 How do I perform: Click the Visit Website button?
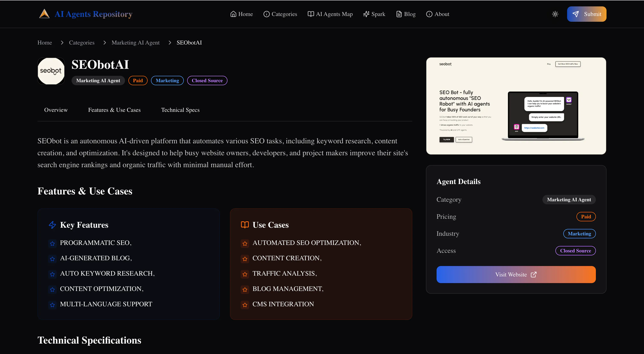tap(516, 275)
